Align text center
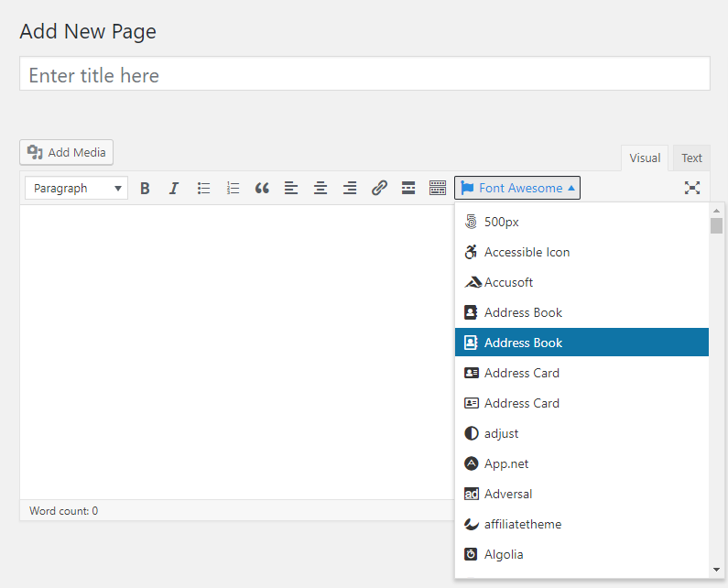Image resolution: width=728 pixels, height=588 pixels. 321,188
